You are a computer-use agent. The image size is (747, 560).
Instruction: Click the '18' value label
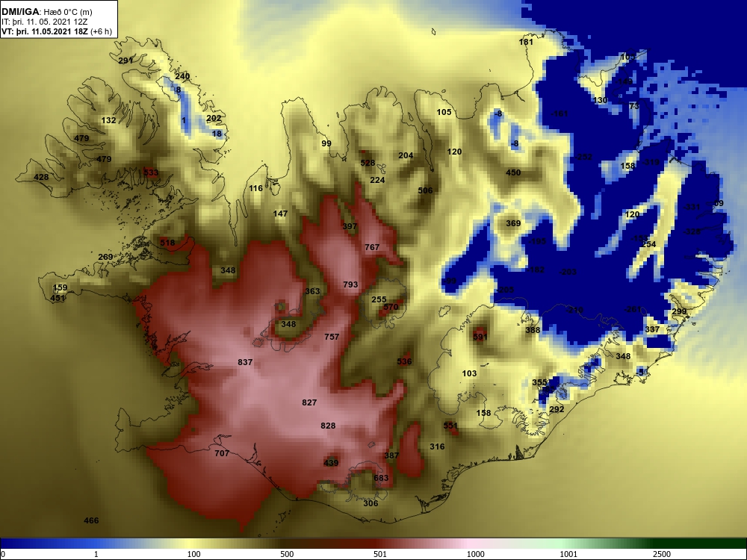[217, 134]
